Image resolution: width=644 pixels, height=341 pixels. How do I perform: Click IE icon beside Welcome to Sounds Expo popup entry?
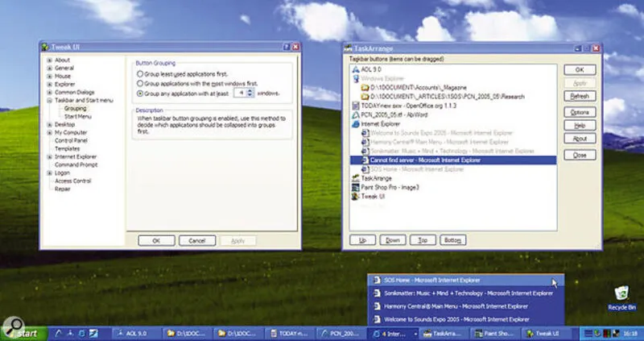tap(377, 319)
